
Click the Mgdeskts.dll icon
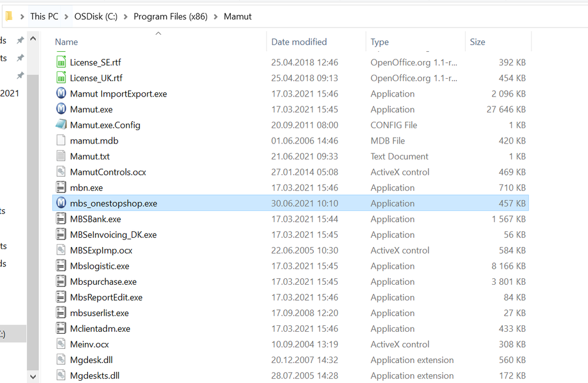(61, 375)
